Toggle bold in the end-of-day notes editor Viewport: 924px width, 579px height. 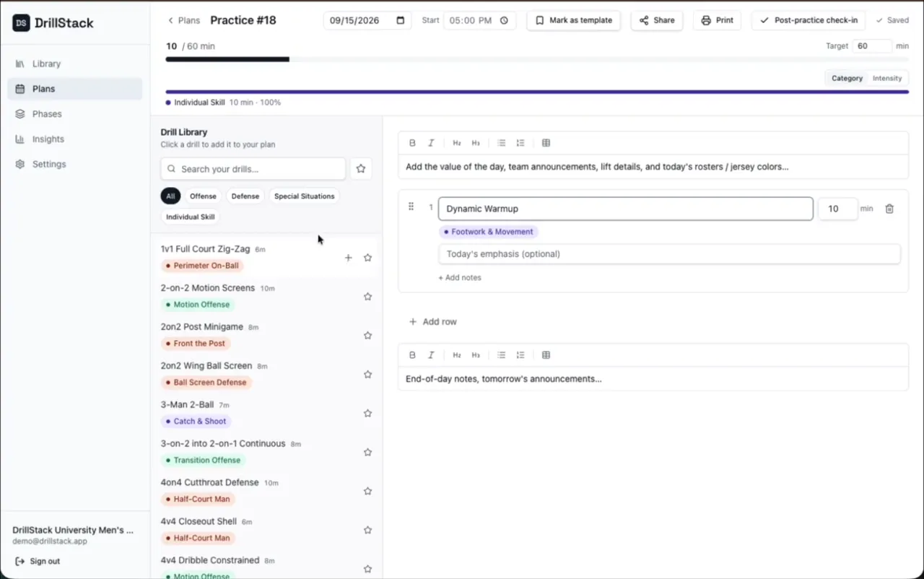point(412,355)
